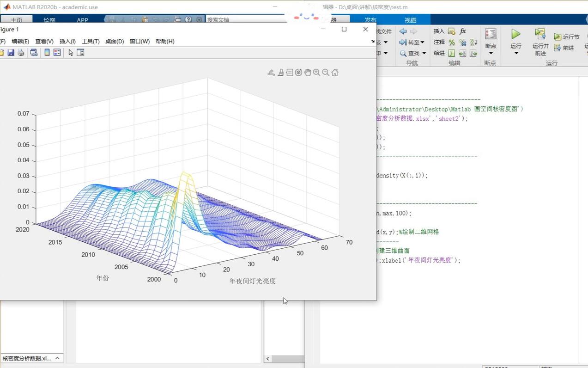Click the Save Figure disk icon
588x368 pixels.
pos(11,53)
